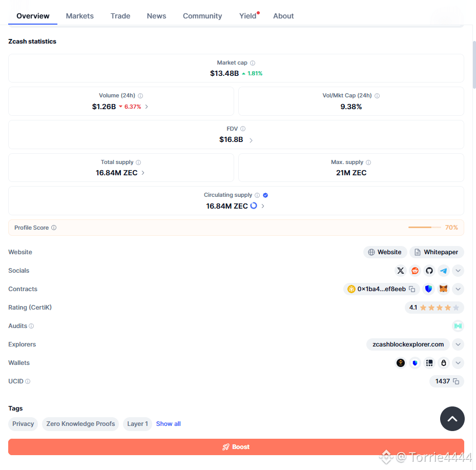The height and width of the screenshot is (470, 476).
Task: Show info tooltip for Vol/Mkt Cap (24h)
Action: [377, 96]
